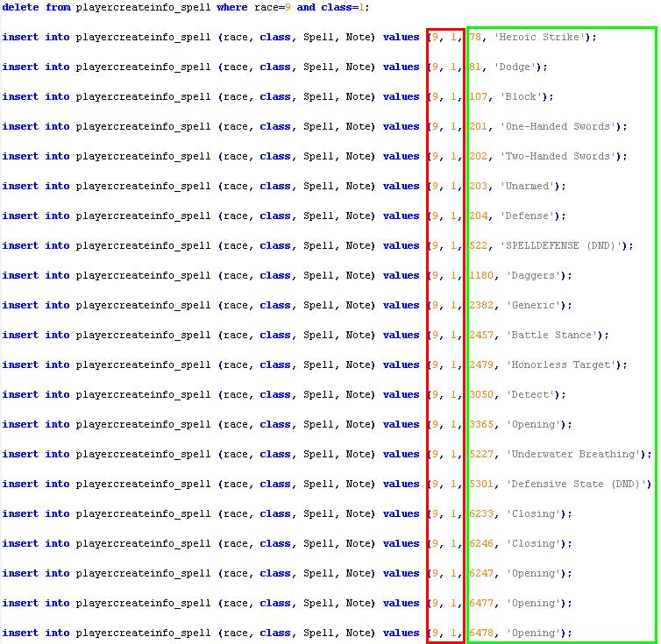Click spell ID 2382 Generic
Screen dimensions: 661x644
click(481, 305)
